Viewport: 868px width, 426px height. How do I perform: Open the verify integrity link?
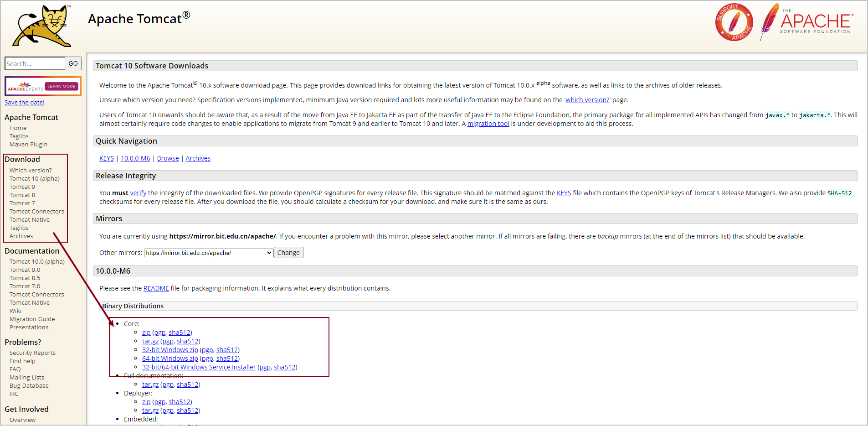click(138, 193)
